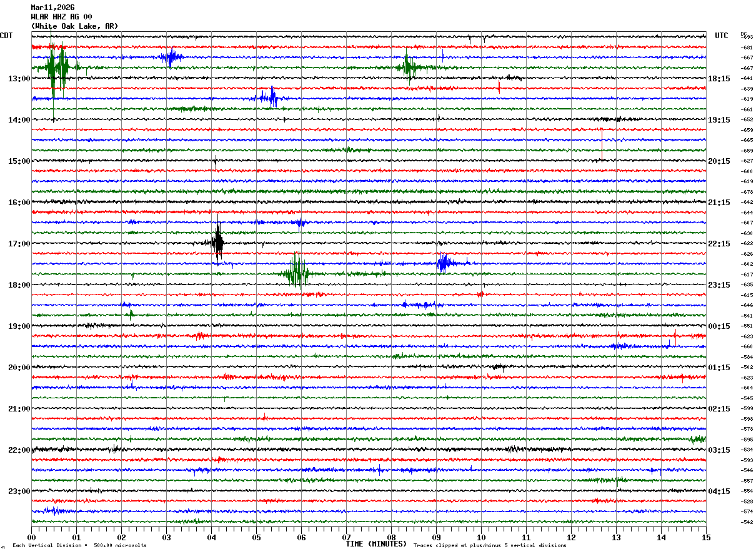The height and width of the screenshot is (554, 756).
Task: Click minute tick label 09 on x-axis
Action: click(436, 537)
